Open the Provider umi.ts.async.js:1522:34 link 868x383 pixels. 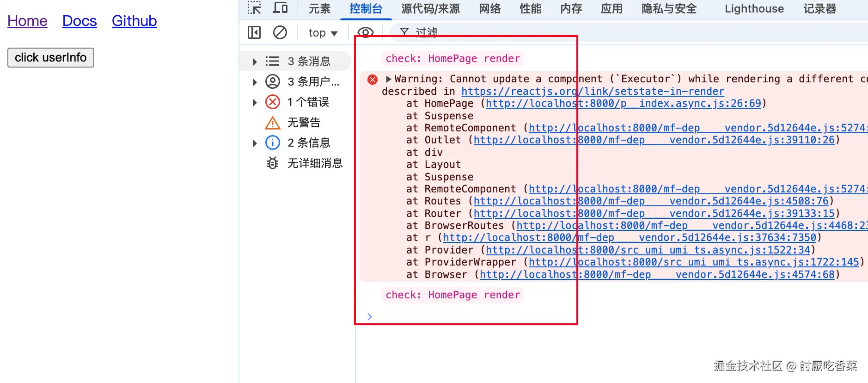tap(648, 250)
